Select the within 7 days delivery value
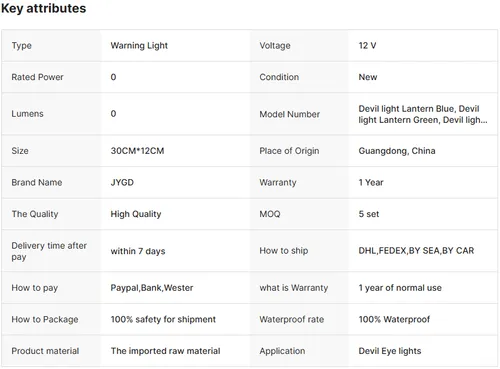This screenshot has width=500, height=369. tap(138, 251)
